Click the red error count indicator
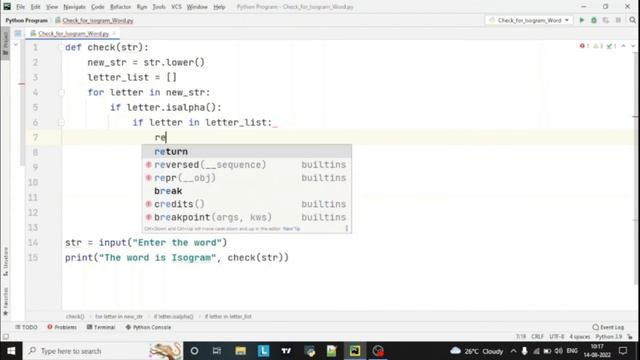This screenshot has height=360, width=640. click(x=584, y=46)
